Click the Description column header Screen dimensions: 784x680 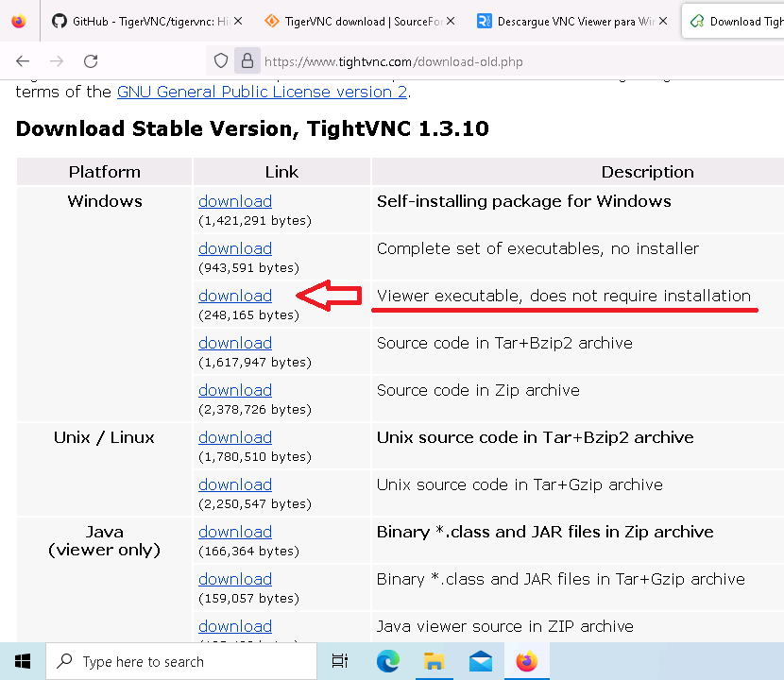tap(647, 172)
